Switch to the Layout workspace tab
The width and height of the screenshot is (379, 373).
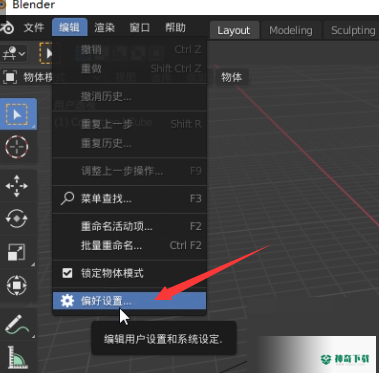[x=234, y=30]
